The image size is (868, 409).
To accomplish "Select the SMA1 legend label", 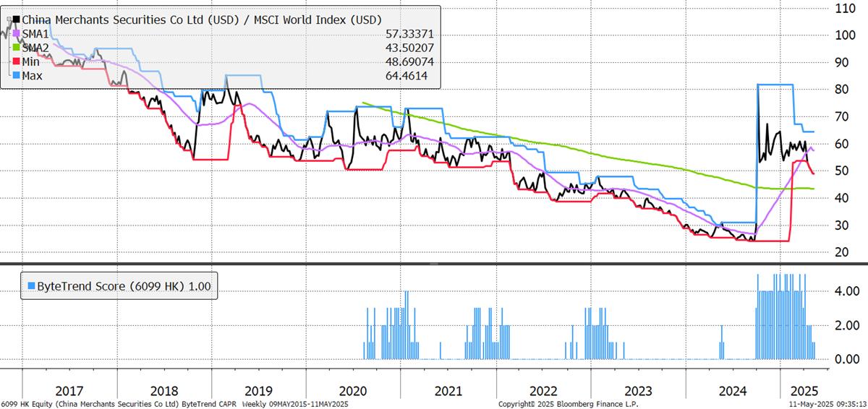I will pos(37,34).
